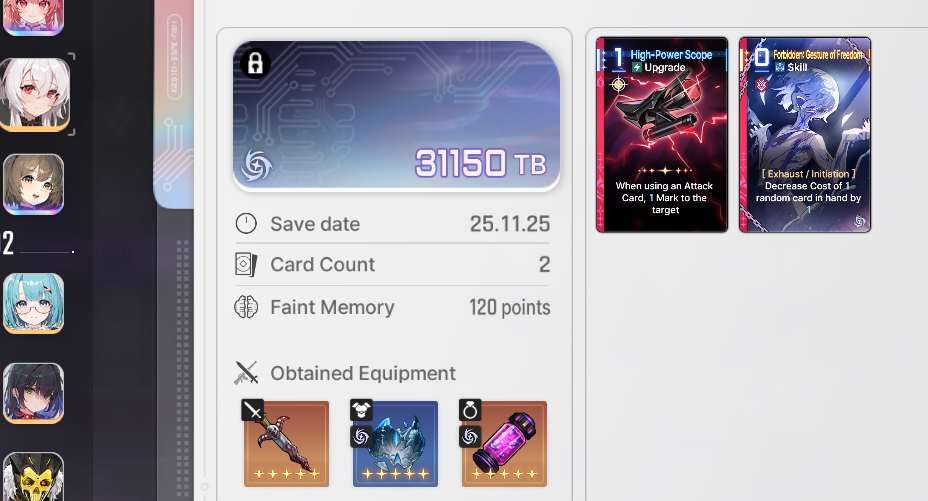Click the Obtained Equipment sword icon
The height and width of the screenshot is (501, 928).
[246, 373]
